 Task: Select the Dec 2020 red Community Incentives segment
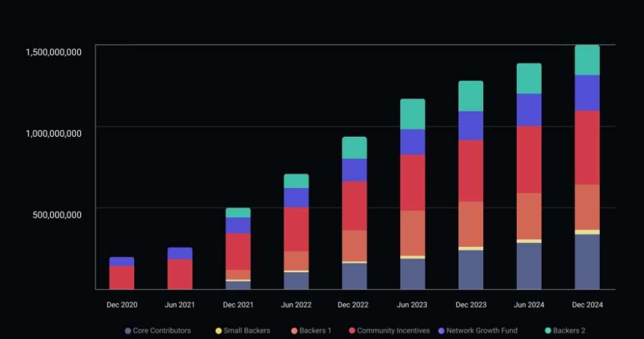(122, 277)
